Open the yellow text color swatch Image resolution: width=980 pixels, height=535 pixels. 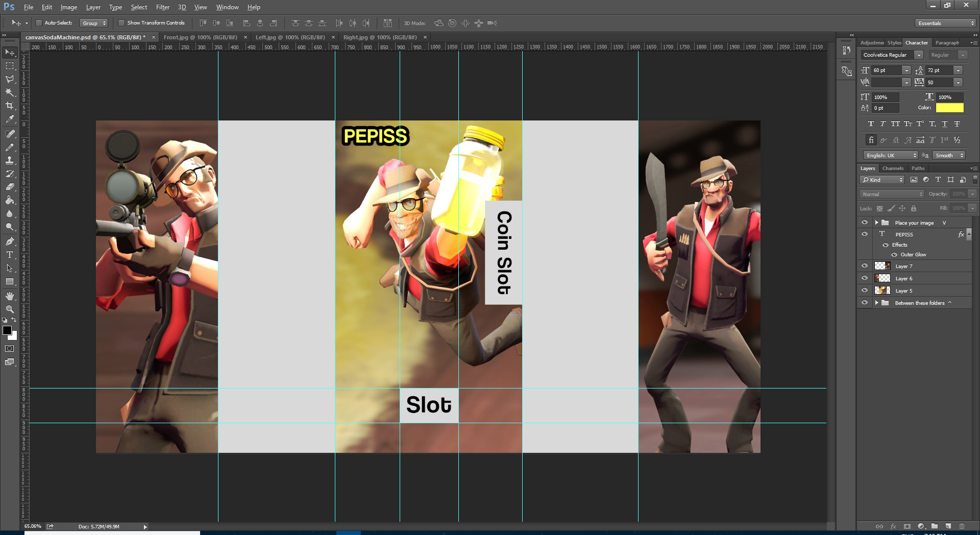(x=949, y=108)
